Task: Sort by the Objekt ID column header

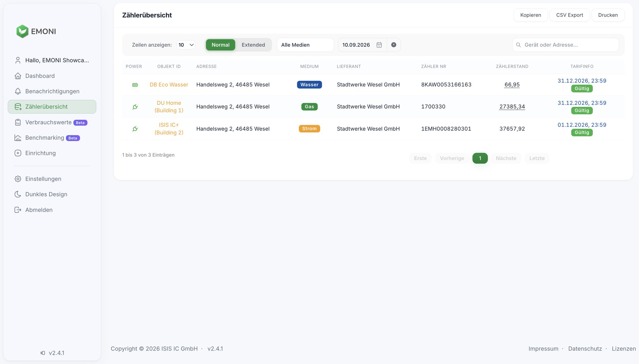Action: click(x=169, y=67)
